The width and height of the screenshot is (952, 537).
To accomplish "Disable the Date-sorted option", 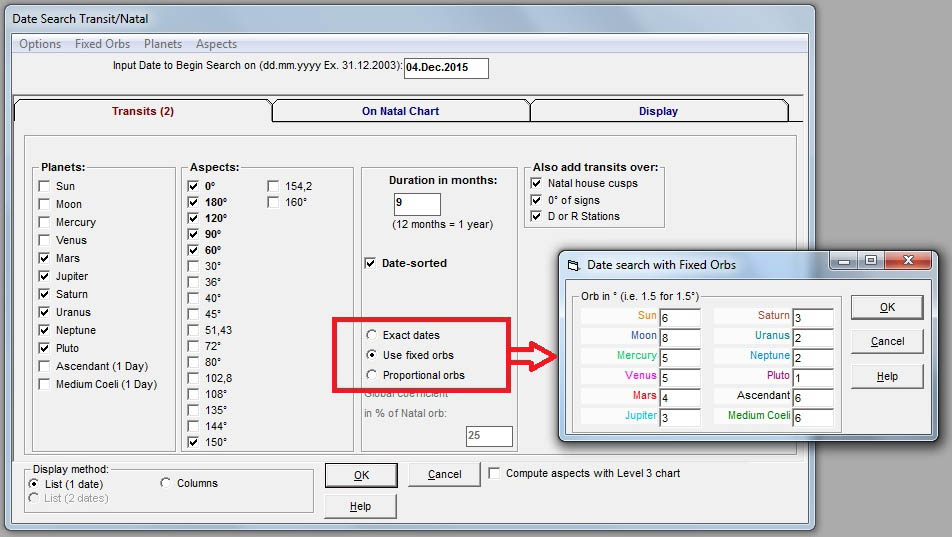I will [372, 263].
